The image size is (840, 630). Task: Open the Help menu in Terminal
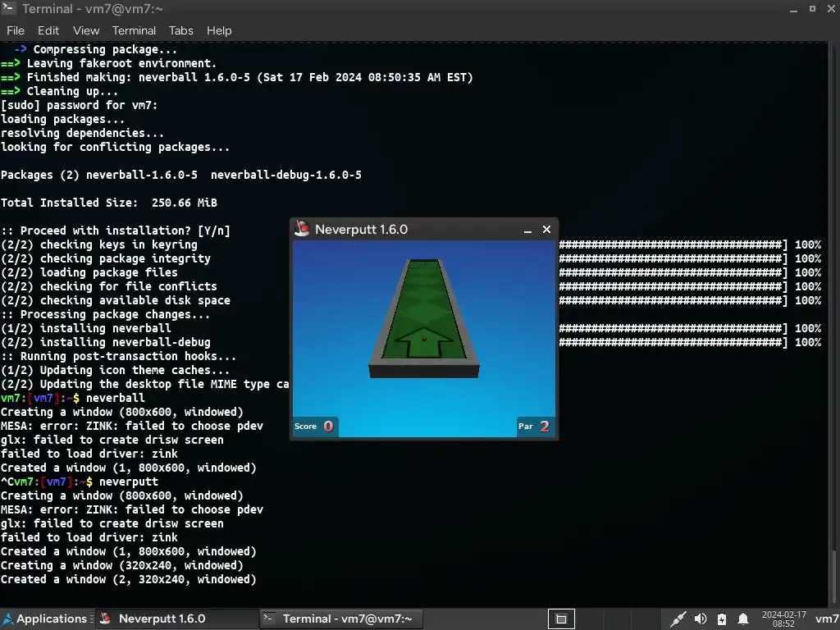click(x=219, y=30)
